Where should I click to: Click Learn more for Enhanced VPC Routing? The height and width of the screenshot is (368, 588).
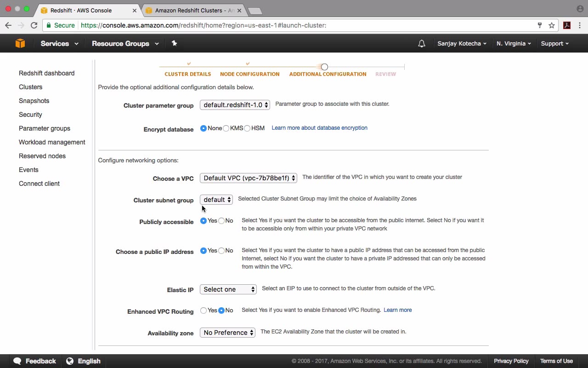coord(398,310)
